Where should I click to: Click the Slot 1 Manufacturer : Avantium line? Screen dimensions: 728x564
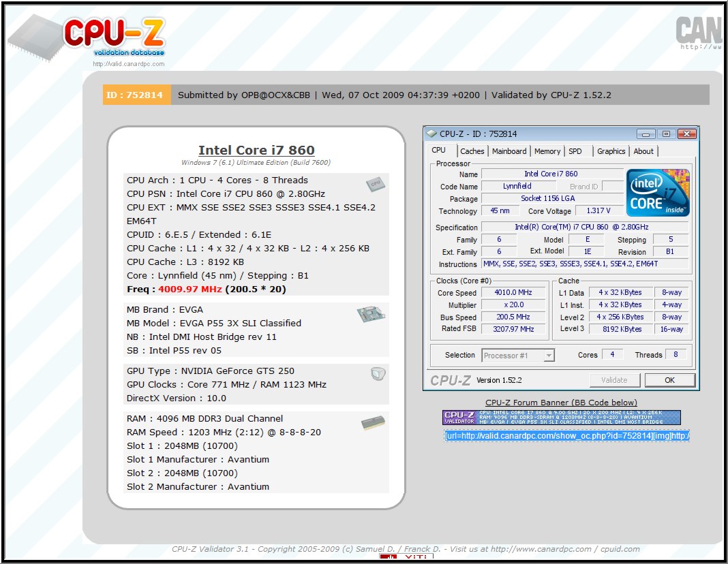pos(198,460)
